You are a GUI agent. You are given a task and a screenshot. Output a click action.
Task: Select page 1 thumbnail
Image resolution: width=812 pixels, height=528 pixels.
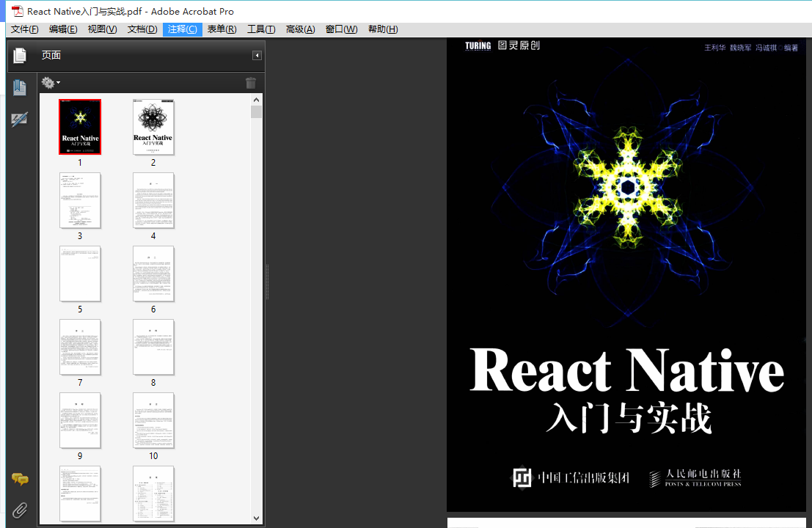[80, 127]
